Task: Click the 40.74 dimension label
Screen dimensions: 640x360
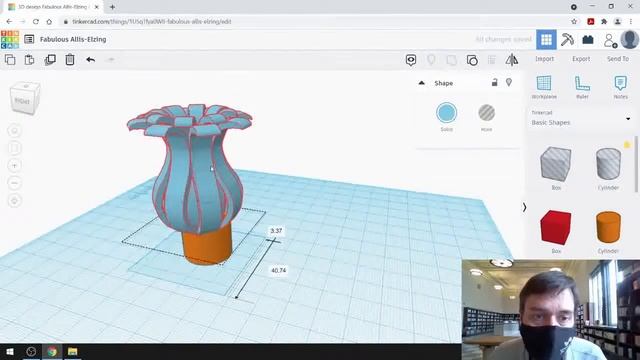Action: click(278, 270)
